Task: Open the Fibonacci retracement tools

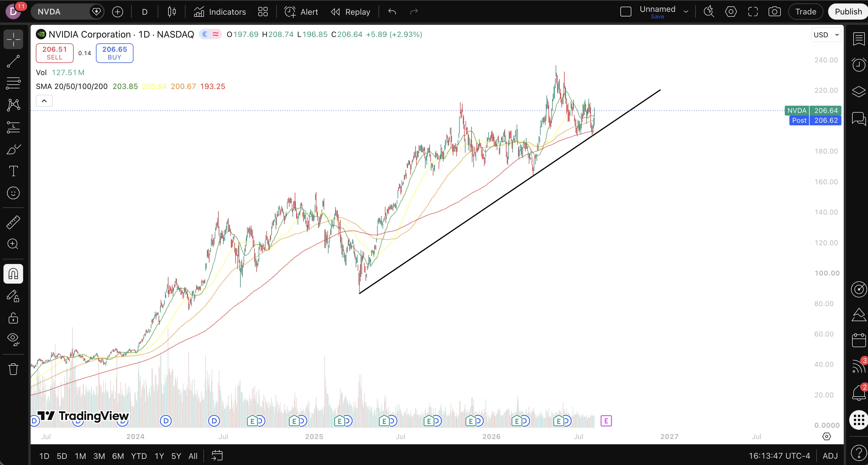Action: (13, 83)
